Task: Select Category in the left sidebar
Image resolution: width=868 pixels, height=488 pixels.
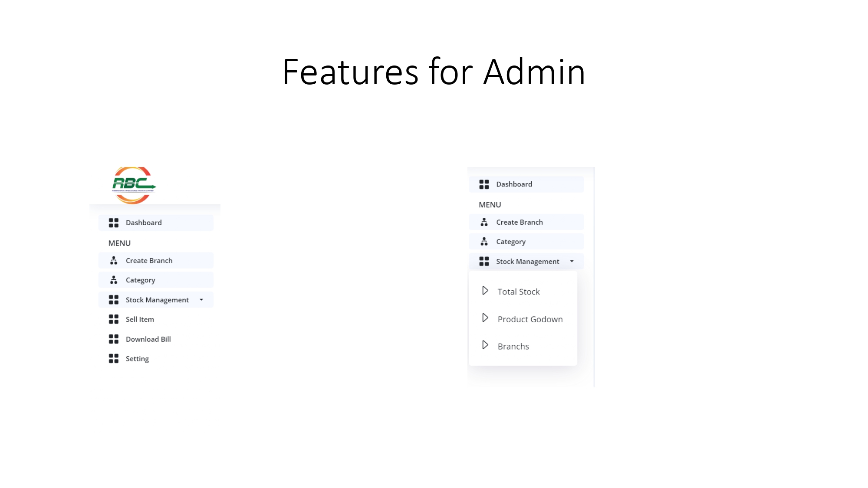Action: tap(156, 280)
